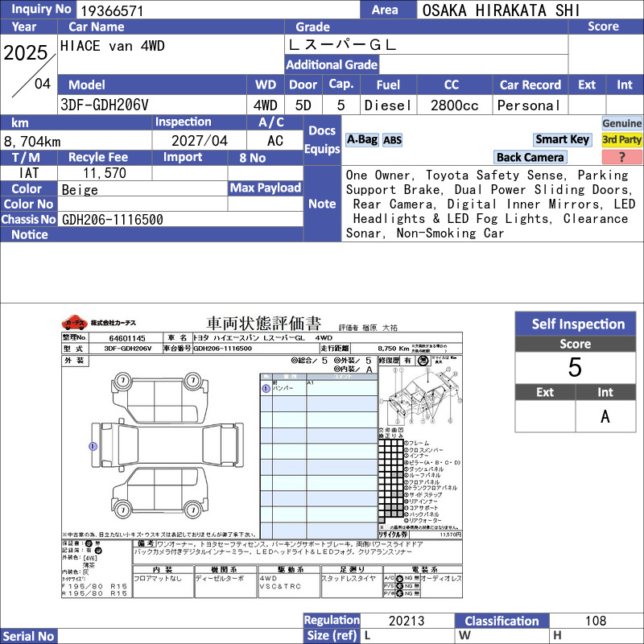Select the Smart Key equipment badge

562,139
